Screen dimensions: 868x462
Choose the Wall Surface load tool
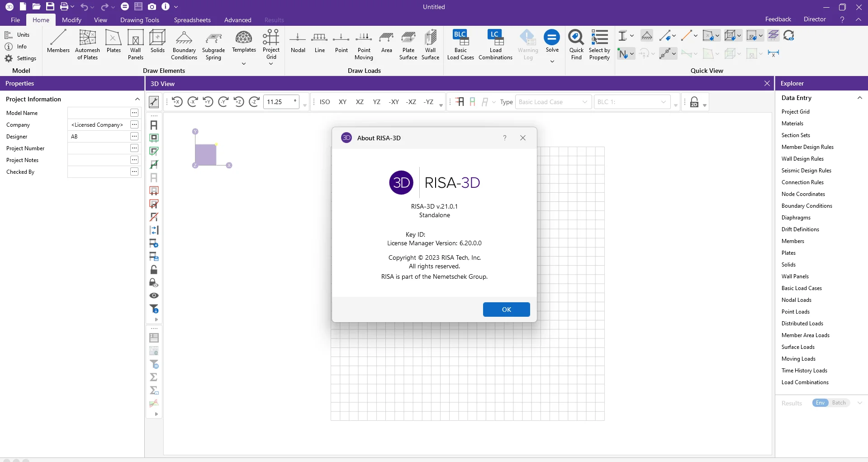[x=430, y=45]
